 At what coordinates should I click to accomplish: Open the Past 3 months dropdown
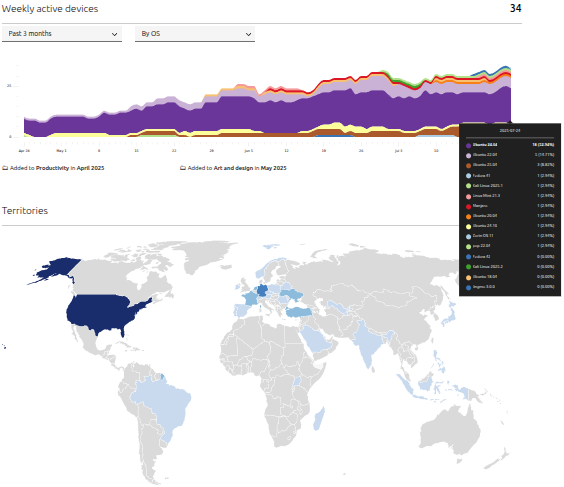click(62, 33)
